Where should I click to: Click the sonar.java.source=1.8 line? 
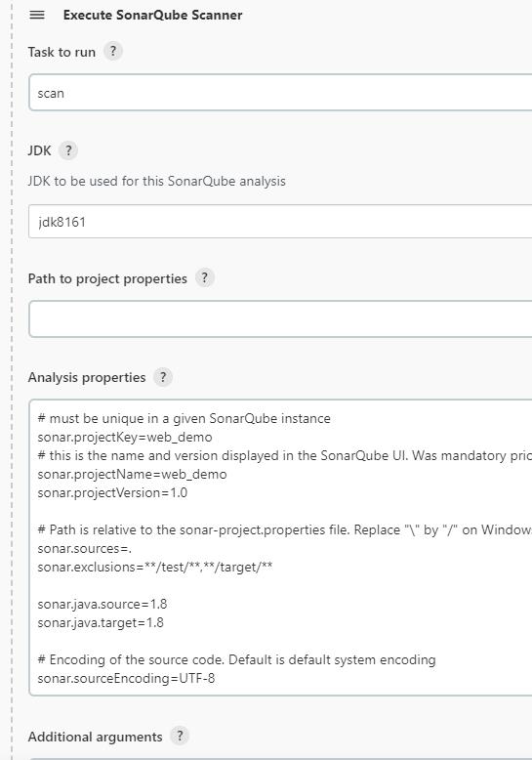[102, 604]
